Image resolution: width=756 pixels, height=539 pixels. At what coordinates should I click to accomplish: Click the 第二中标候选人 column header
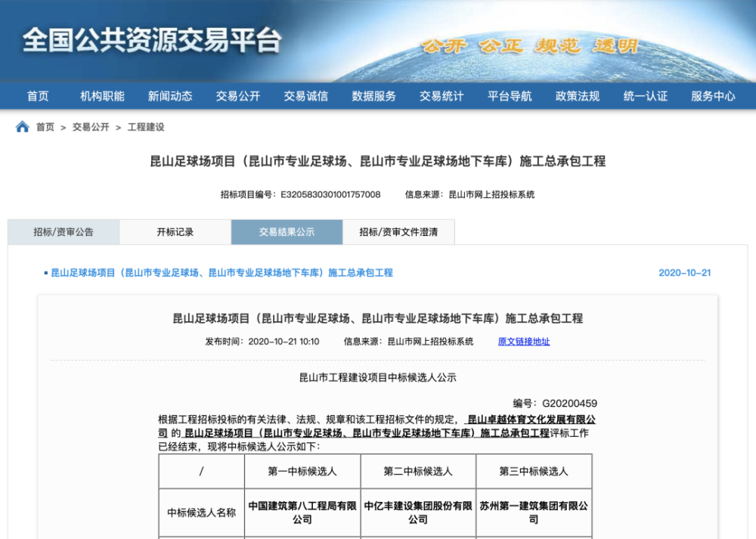tap(418, 471)
